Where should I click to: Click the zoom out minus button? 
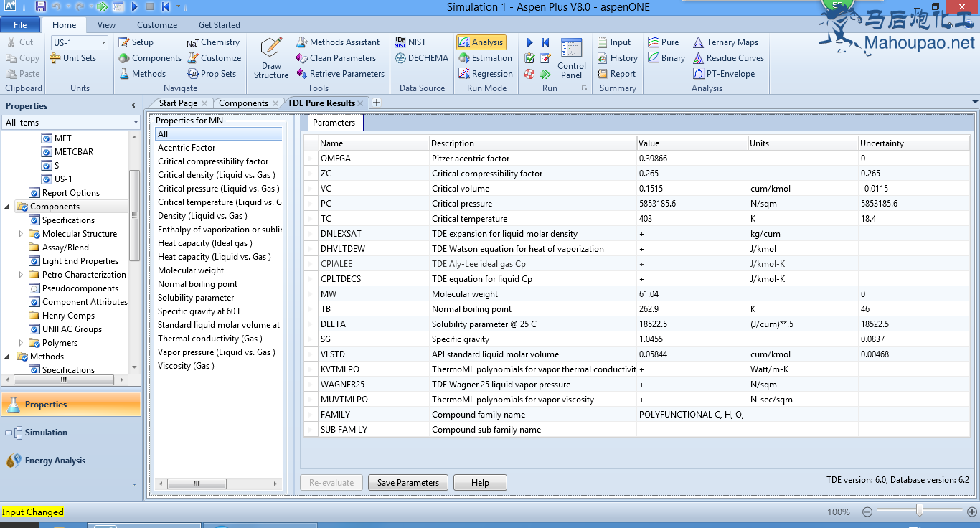867,511
